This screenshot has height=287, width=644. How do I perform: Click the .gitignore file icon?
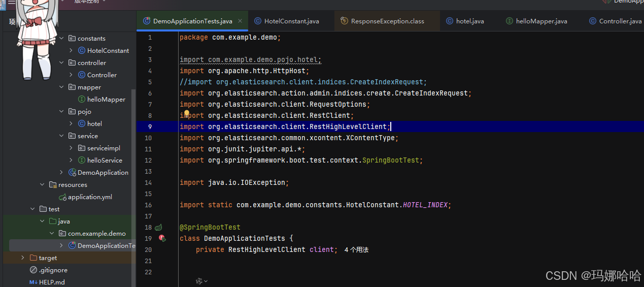(x=33, y=270)
